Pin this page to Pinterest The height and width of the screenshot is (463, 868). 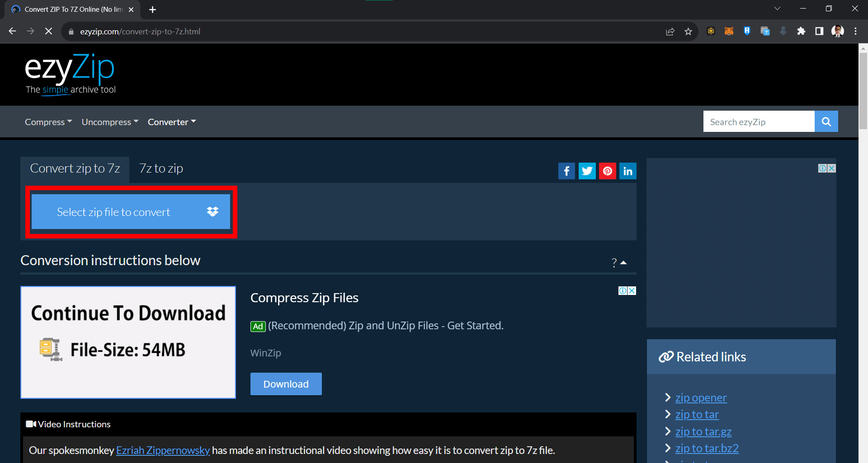click(607, 171)
